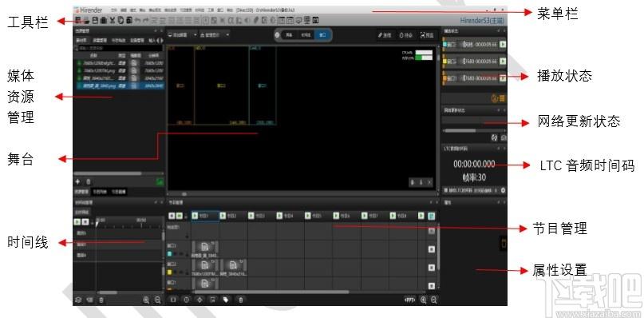Click the save floppy-disk icon in the toolbar

[95, 20]
